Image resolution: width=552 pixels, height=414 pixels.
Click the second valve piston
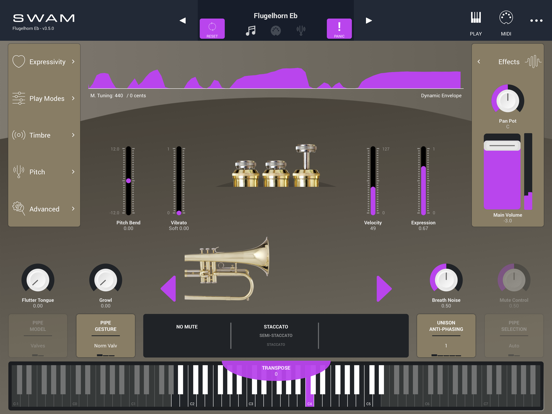point(276,173)
